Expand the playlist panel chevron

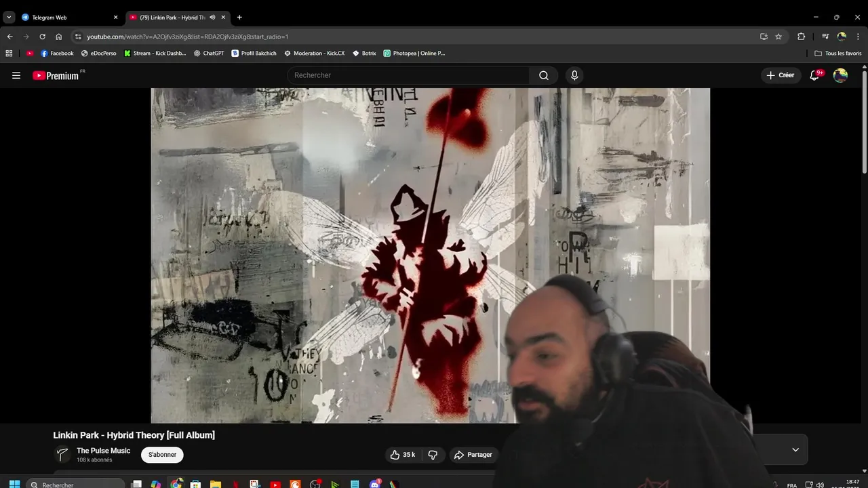coord(795,449)
